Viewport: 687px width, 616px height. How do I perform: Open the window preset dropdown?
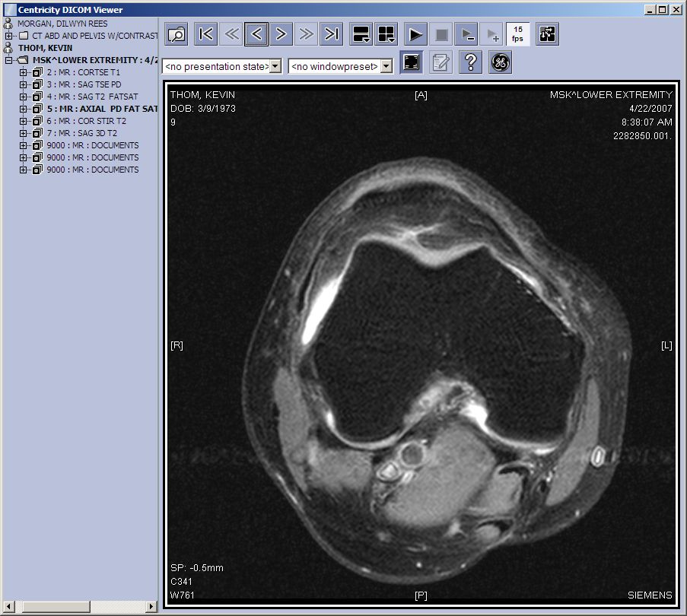pos(386,67)
